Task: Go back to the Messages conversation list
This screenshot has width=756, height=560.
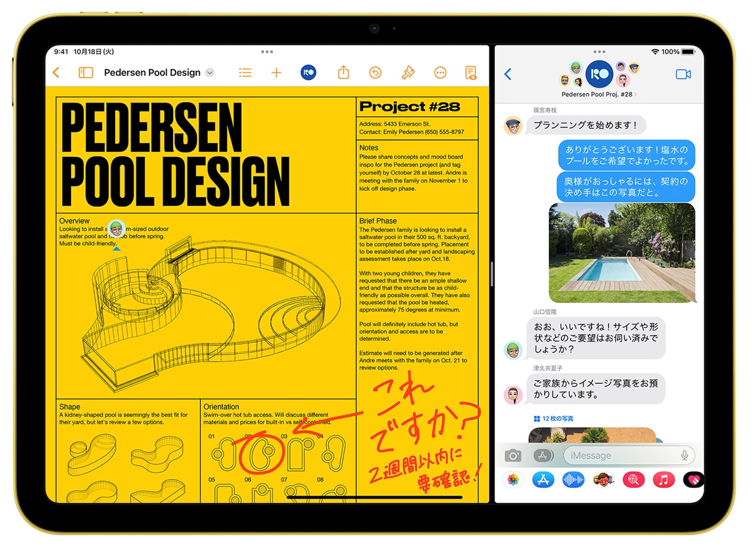Action: 508,75
